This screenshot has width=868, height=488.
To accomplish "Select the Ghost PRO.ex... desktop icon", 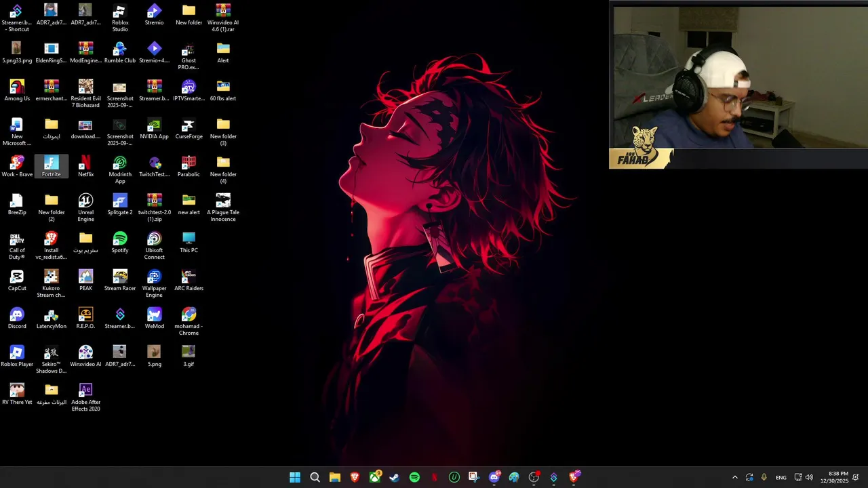I will pos(189,56).
